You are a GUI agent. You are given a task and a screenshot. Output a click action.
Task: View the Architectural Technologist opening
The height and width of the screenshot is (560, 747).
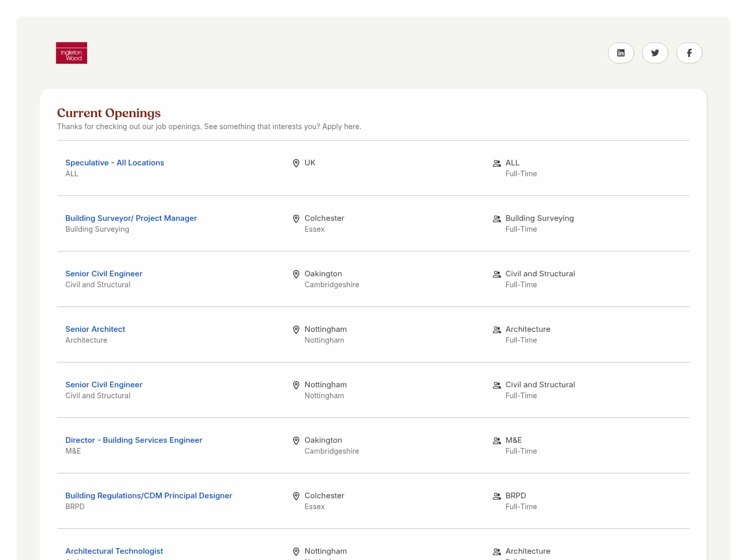(114, 551)
